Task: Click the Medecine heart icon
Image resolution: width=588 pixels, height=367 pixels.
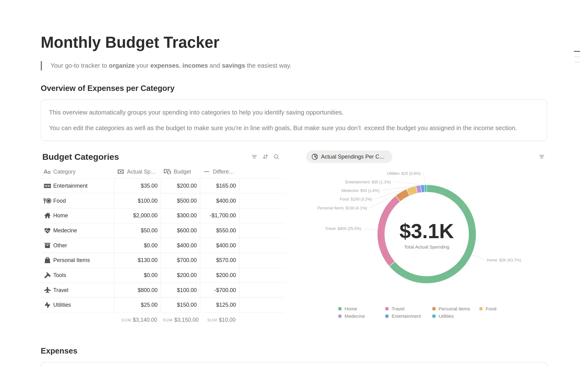Action: click(47, 230)
